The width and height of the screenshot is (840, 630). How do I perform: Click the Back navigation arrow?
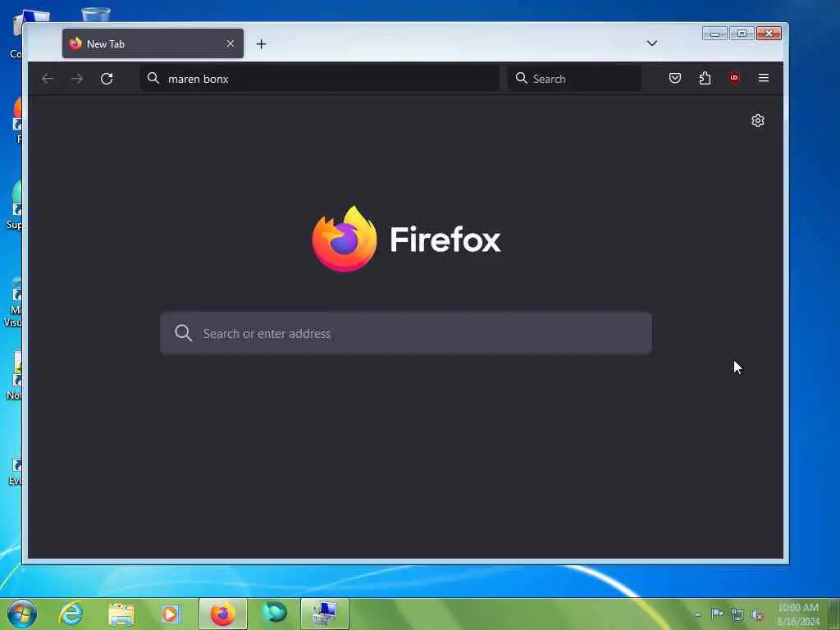click(x=48, y=79)
